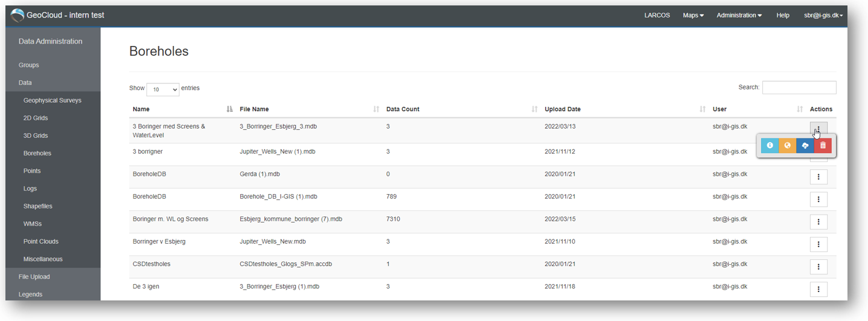Screen dimensions: 868x321
Task: Click the orange globe icon in actions popup
Action: point(787,146)
